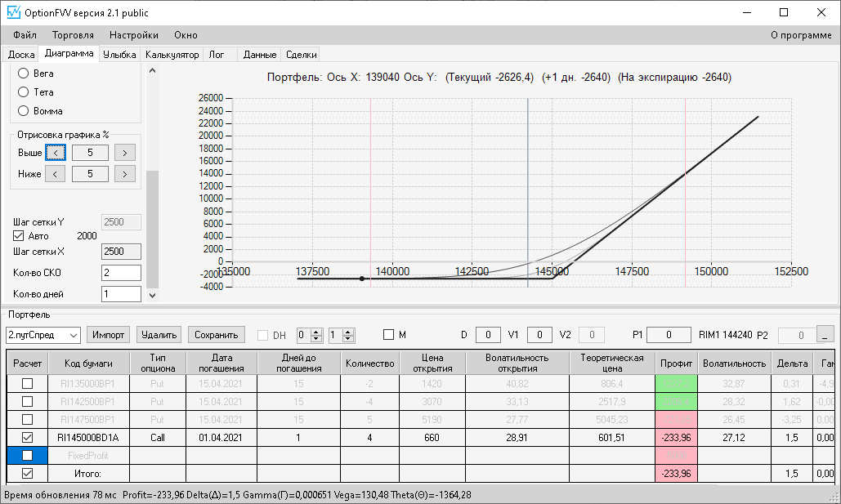The image size is (841, 504).
Task: Open the Файл menu
Action: pos(25,35)
